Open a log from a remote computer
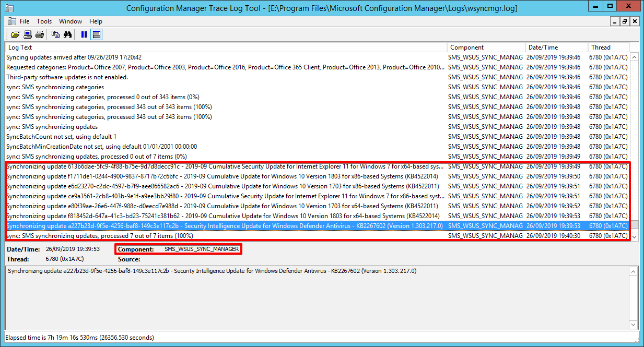 tap(27, 34)
